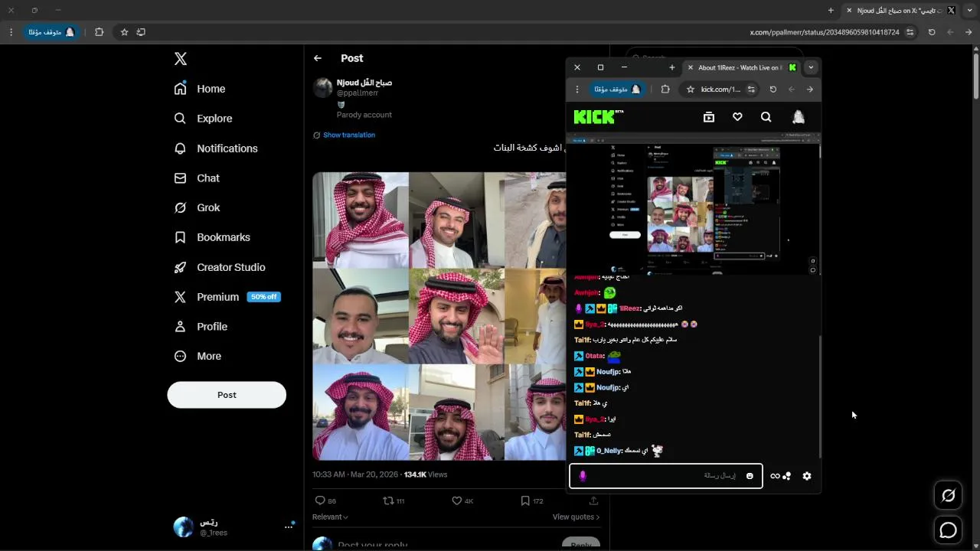Screen dimensions: 980x551
Task: Open account menu dots beside @_1rees
Action: point(289,527)
